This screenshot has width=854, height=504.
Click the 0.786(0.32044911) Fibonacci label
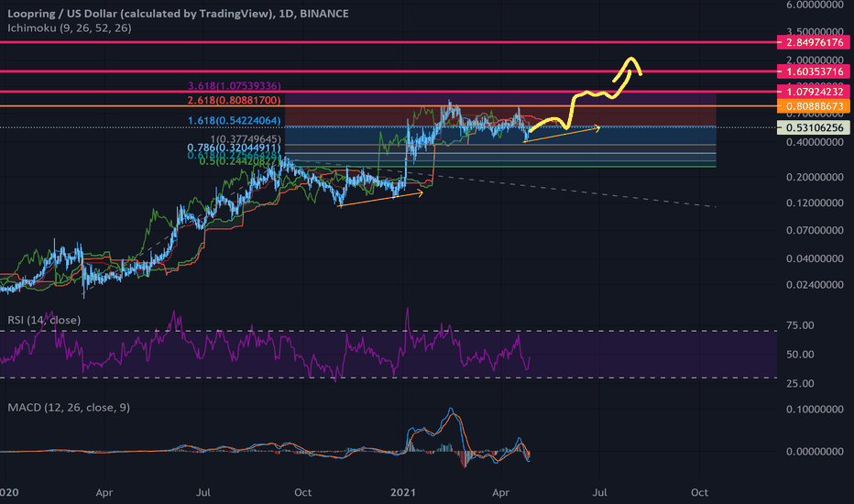click(235, 148)
